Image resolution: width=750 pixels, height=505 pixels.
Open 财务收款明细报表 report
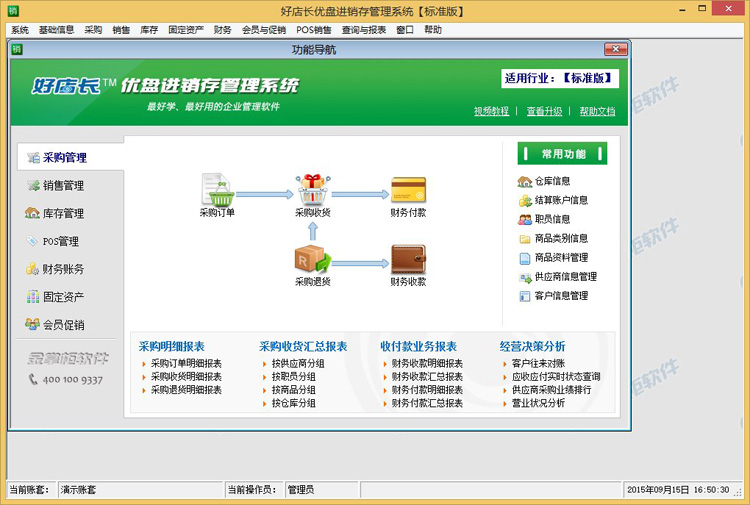click(x=427, y=363)
